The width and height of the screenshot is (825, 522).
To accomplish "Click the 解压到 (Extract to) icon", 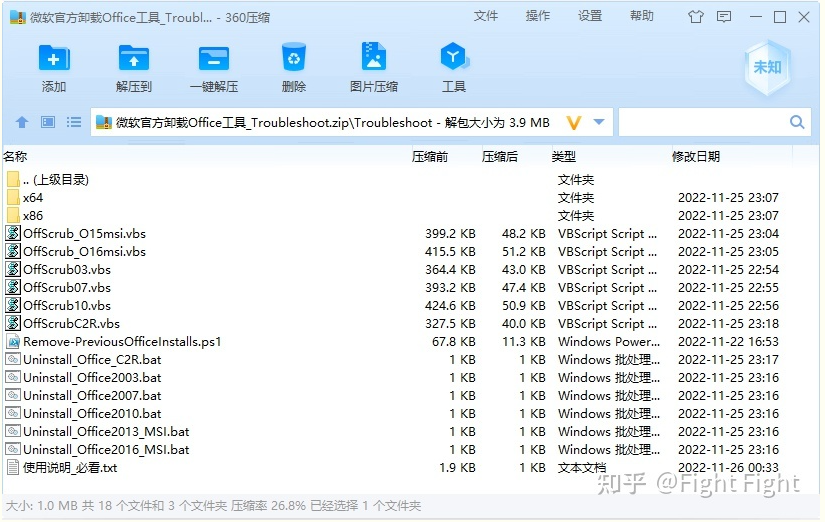I will (x=134, y=58).
